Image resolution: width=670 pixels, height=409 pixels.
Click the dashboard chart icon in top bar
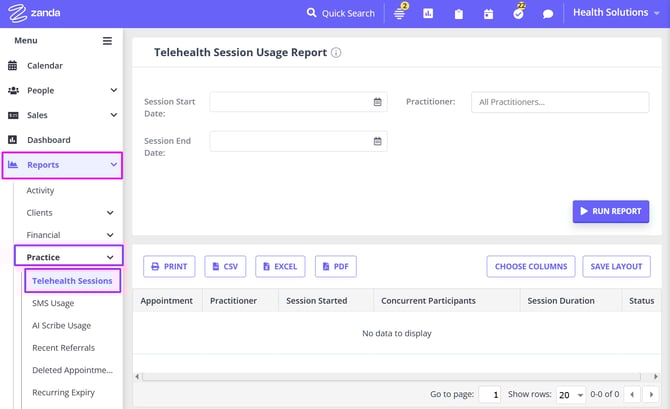click(x=428, y=14)
